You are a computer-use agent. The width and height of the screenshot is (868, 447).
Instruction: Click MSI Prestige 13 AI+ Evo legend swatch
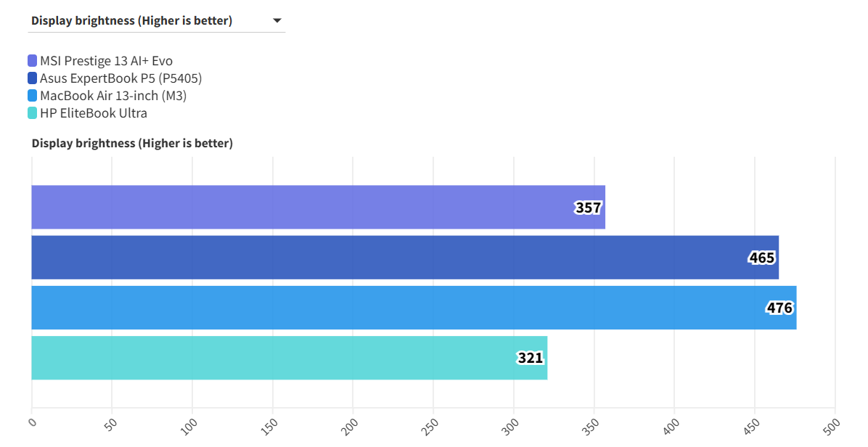pos(33,61)
